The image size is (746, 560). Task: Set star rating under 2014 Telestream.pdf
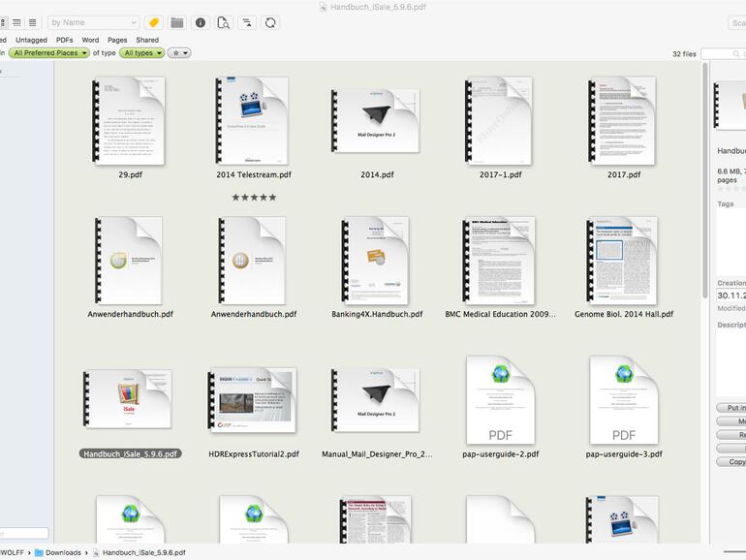pyautogui.click(x=253, y=197)
